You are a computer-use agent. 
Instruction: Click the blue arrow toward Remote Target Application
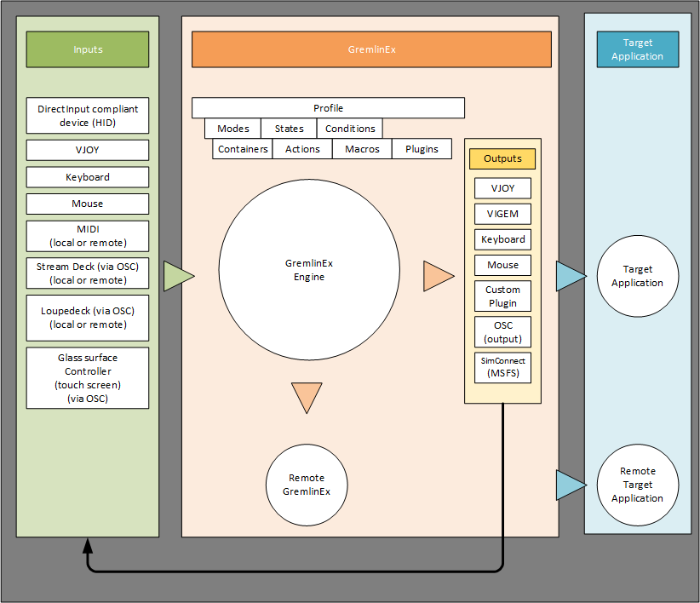point(569,485)
